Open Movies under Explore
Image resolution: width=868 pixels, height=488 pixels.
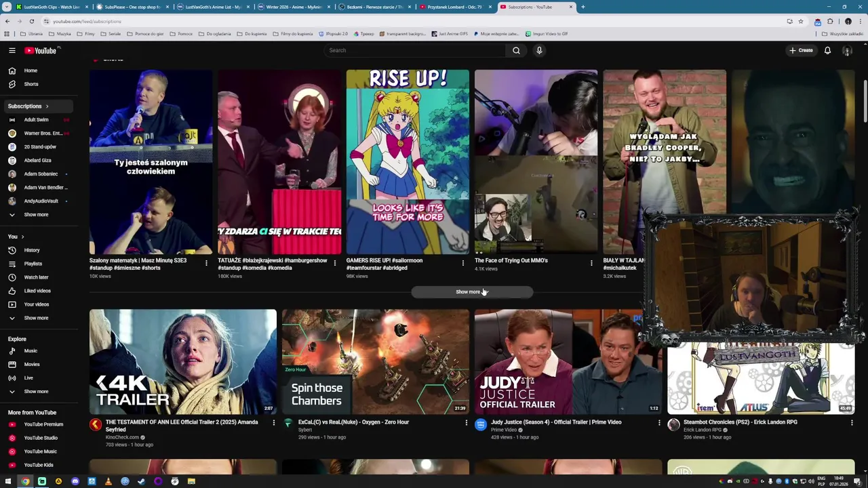(37, 365)
